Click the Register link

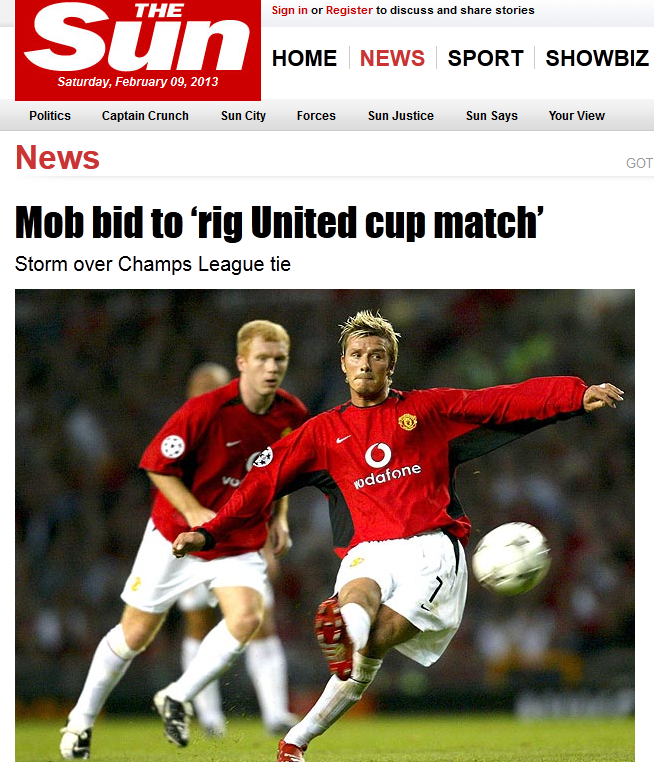(349, 10)
